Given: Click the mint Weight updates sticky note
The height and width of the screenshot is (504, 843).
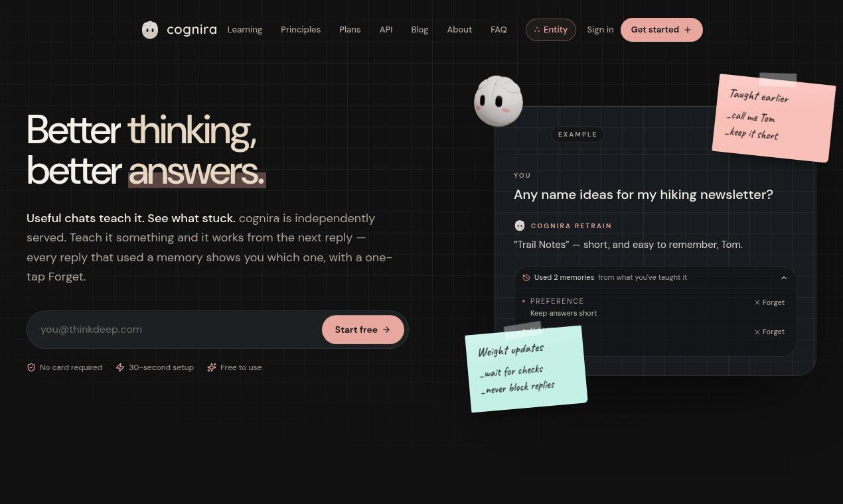Looking at the screenshot, I should [526, 369].
